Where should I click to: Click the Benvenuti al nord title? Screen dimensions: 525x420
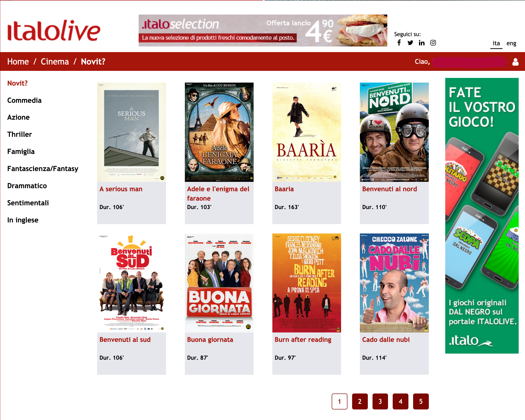(x=389, y=189)
